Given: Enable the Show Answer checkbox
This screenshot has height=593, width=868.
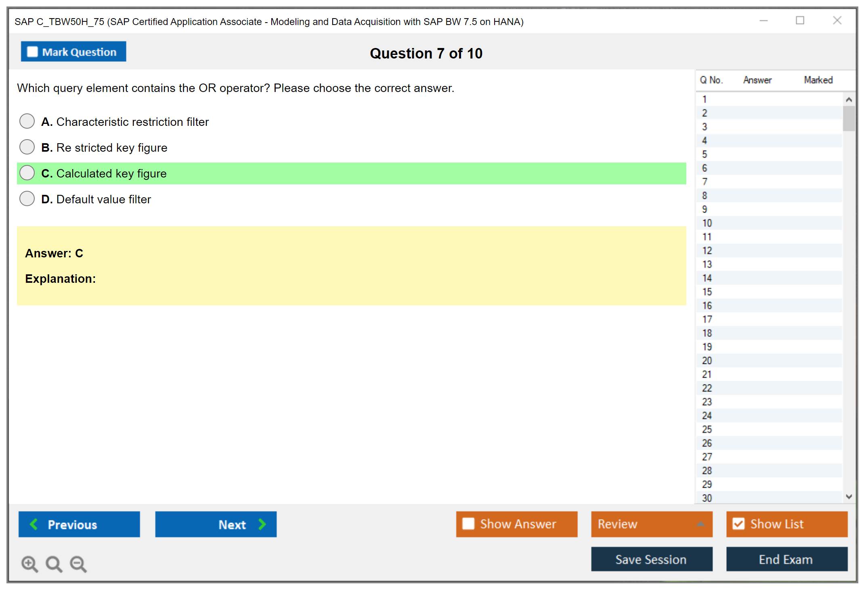Looking at the screenshot, I should tap(468, 524).
